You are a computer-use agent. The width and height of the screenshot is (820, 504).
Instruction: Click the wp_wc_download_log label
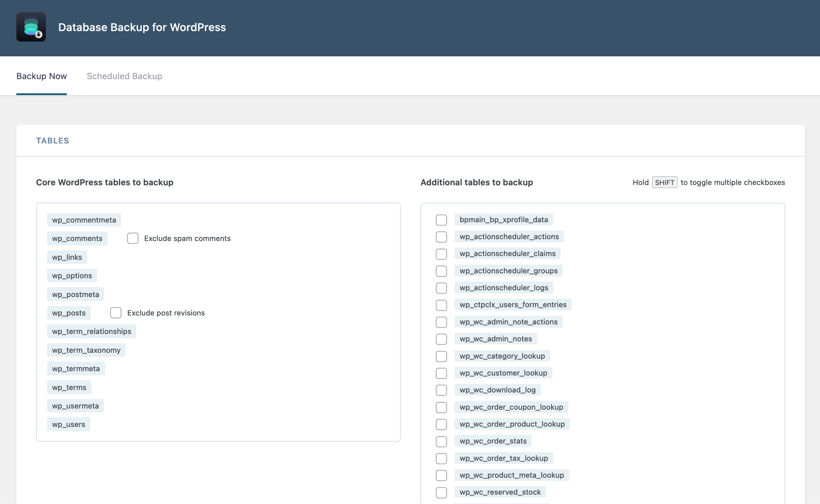pos(497,390)
